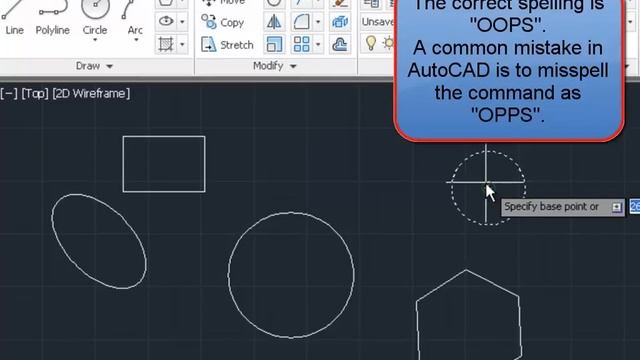Open the [-] viewport controls menu
Image resolution: width=640 pixels, height=360 pixels.
coord(9,93)
